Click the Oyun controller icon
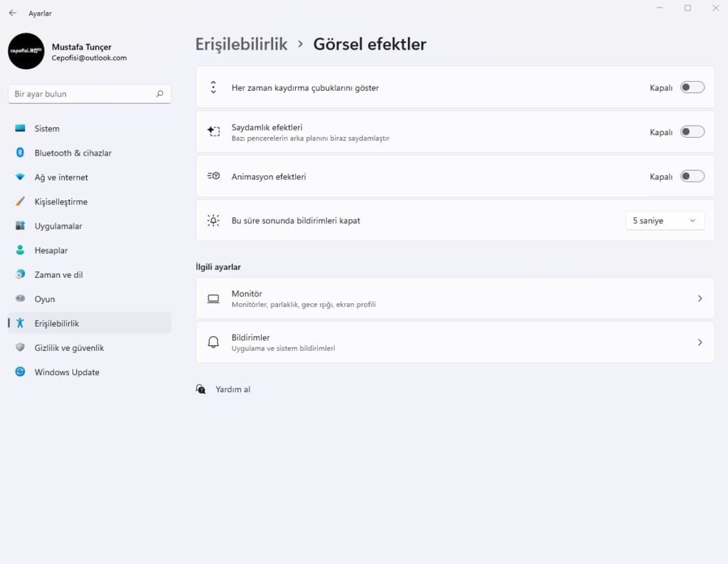 [20, 298]
